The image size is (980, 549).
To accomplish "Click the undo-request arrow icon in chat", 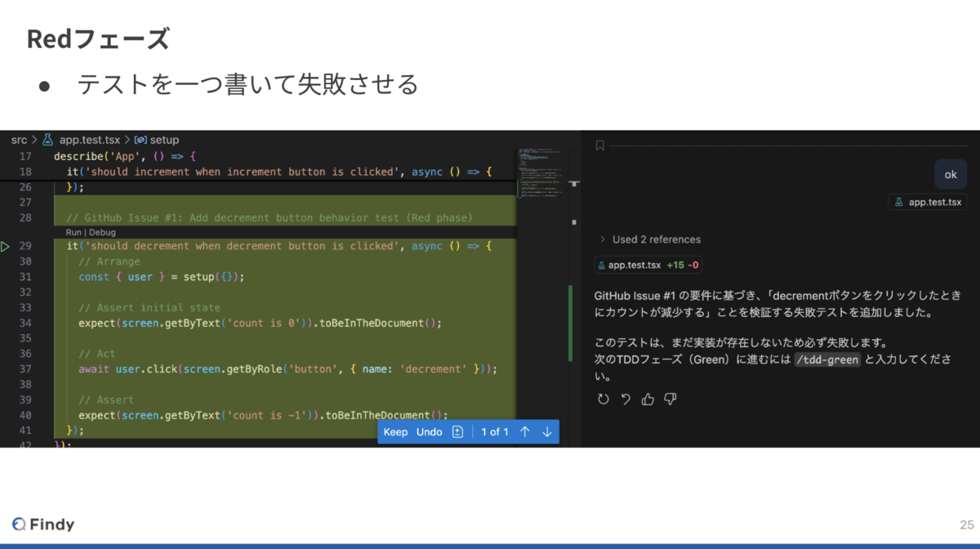I will click(x=625, y=399).
